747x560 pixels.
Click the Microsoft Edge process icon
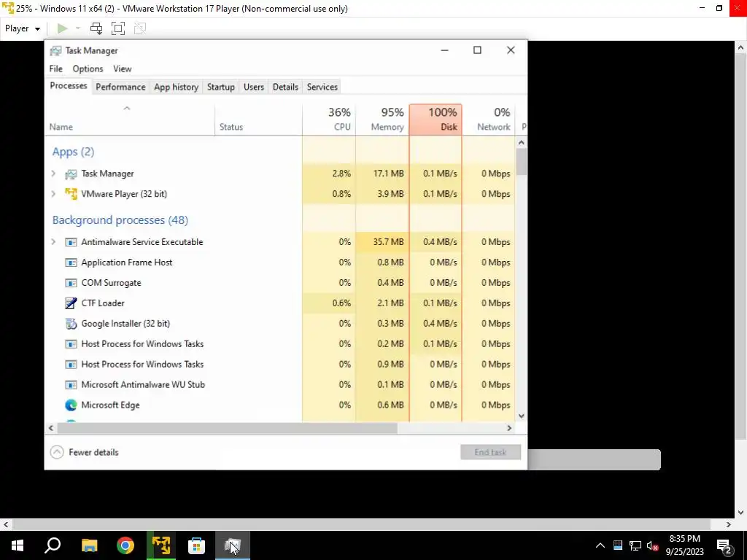click(71, 405)
